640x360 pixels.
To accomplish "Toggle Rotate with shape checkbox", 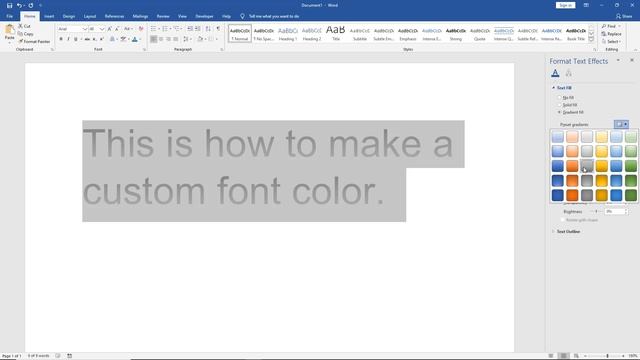I will (563, 220).
